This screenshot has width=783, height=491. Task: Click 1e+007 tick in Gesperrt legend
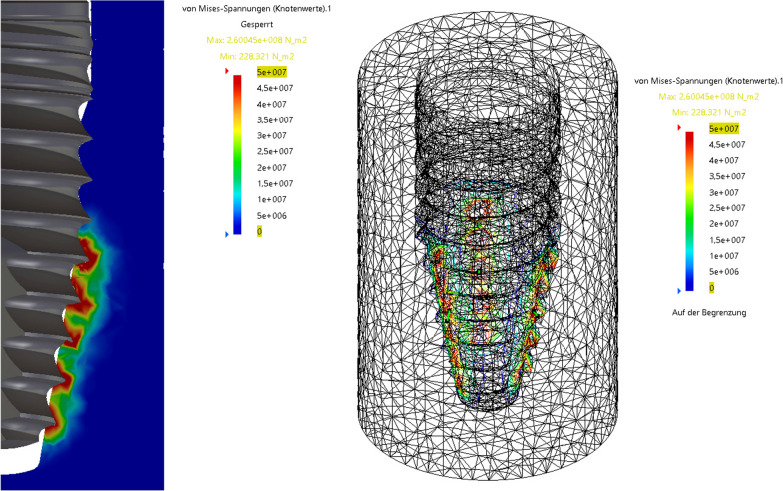(272, 199)
